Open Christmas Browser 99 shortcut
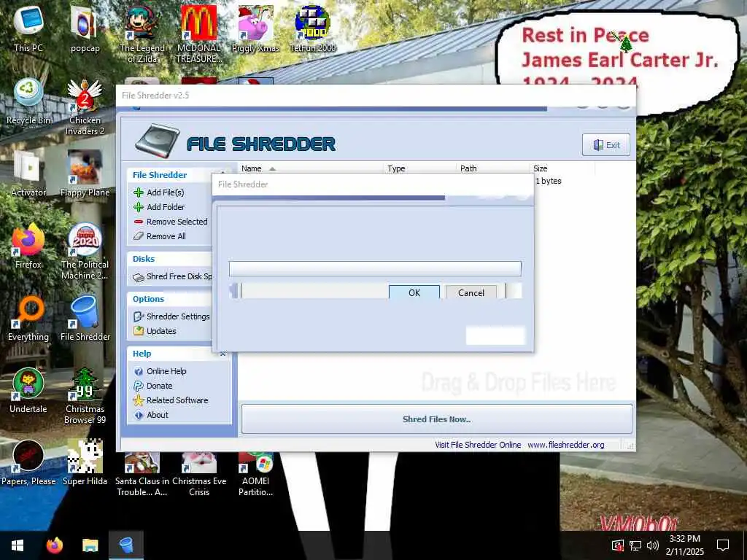The width and height of the screenshot is (747, 560). click(85, 396)
